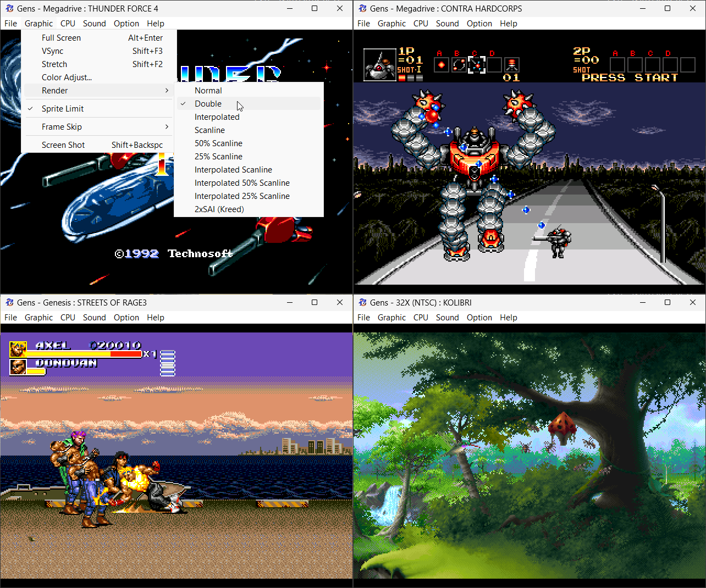The image size is (706, 588).
Task: Open Option menu in Contra Hardcorps window
Action: [x=479, y=23]
